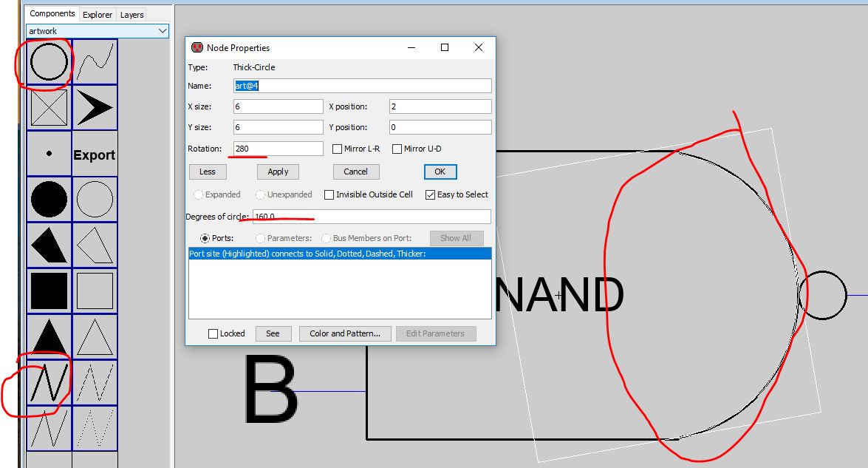Check the Locked checkbox
The width and height of the screenshot is (868, 468).
coord(213,333)
